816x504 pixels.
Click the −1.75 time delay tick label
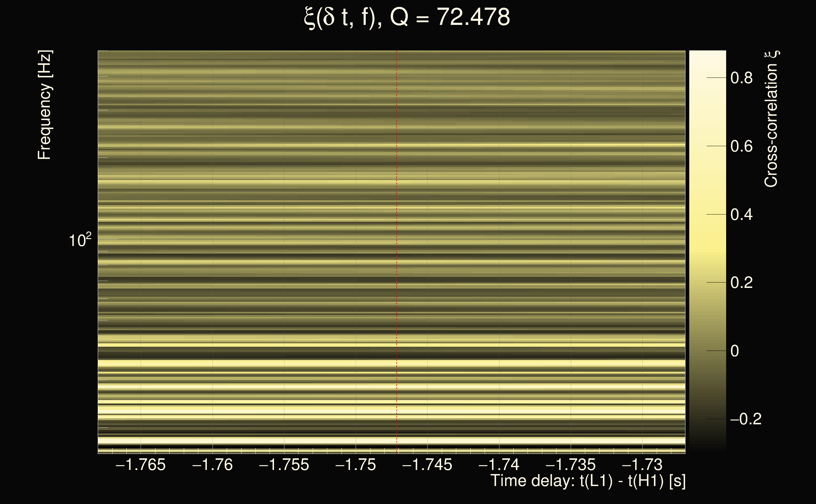coord(356,465)
